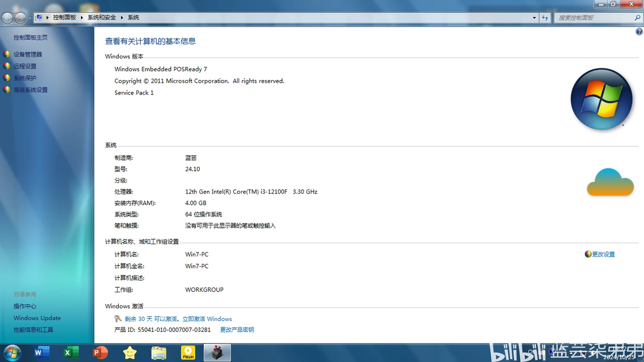Image resolution: width=644 pixels, height=362 pixels.
Task: Click Change settings (更改设置) shield link
Action: tap(603, 254)
